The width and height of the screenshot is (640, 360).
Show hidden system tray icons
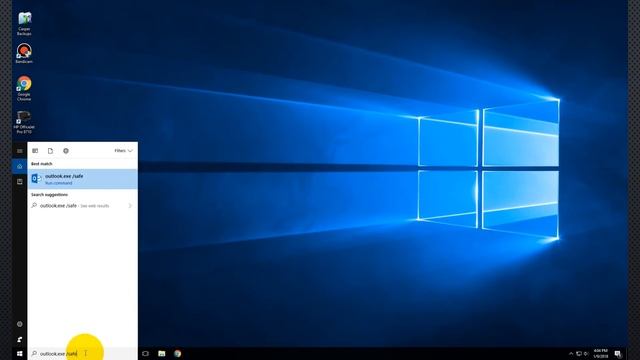point(571,353)
